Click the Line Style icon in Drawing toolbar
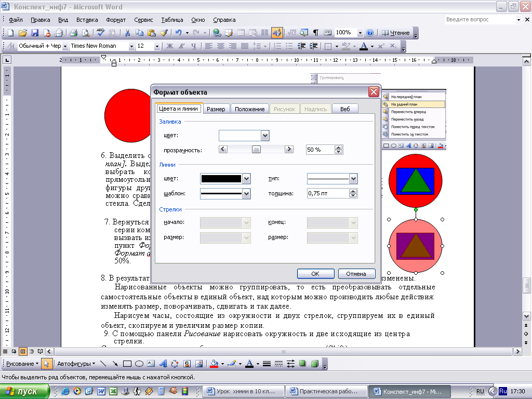 267,364
